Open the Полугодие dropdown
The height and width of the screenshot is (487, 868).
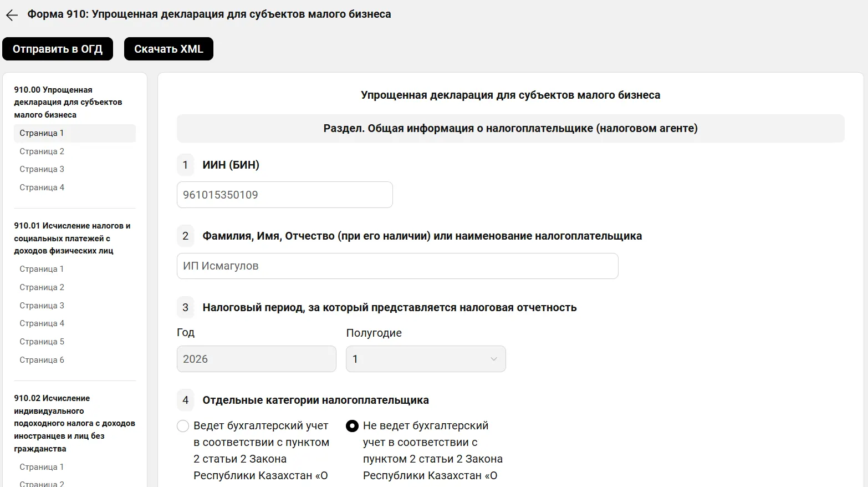tap(425, 359)
